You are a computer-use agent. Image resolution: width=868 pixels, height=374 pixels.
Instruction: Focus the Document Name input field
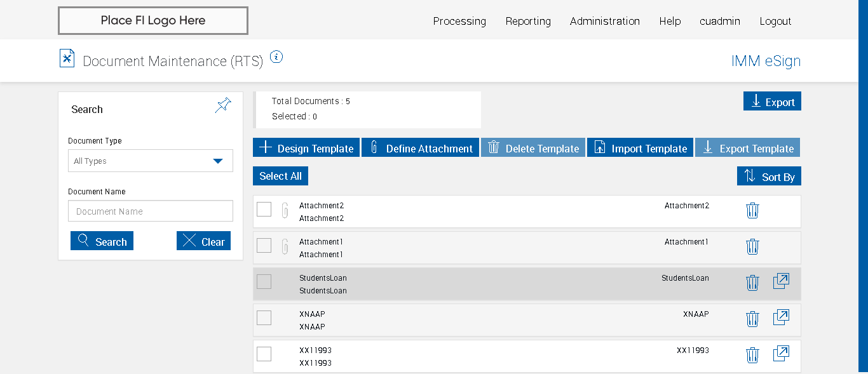(151, 211)
